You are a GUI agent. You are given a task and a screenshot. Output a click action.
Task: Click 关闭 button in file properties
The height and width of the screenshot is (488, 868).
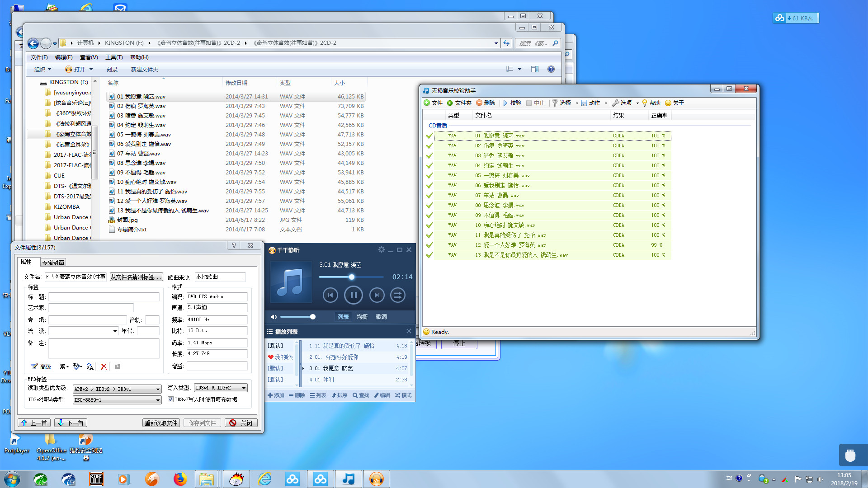coord(241,423)
